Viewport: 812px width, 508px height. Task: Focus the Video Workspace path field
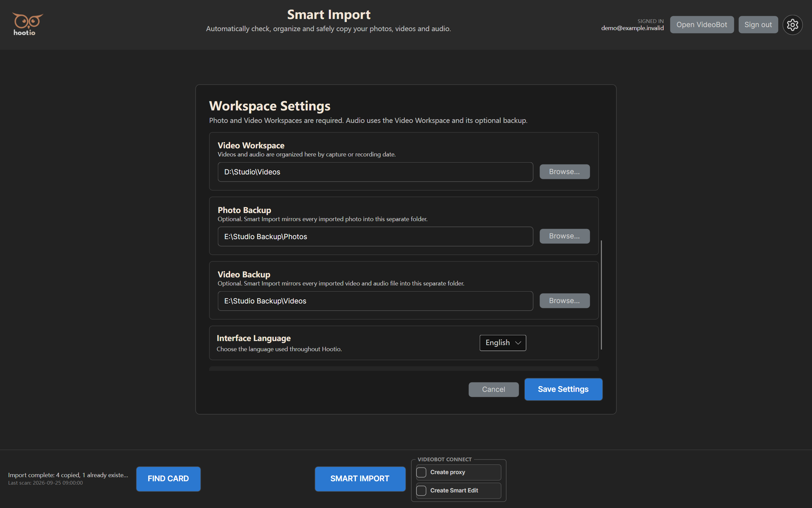375,172
